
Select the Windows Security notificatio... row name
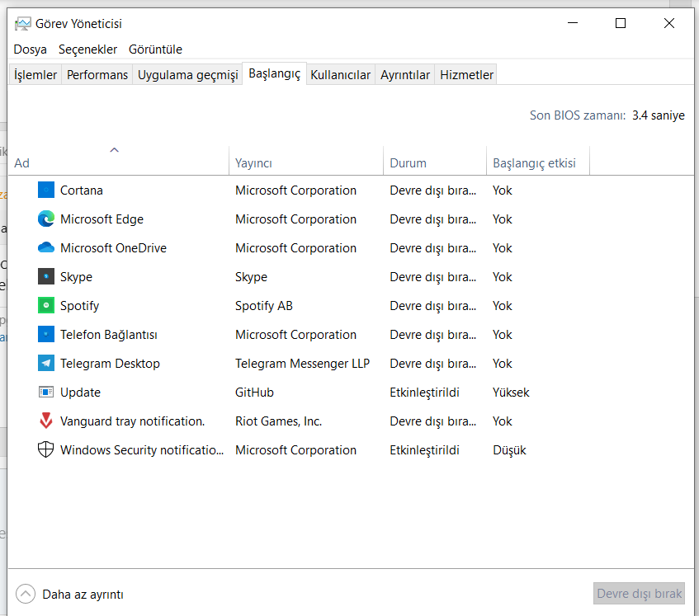(x=142, y=450)
